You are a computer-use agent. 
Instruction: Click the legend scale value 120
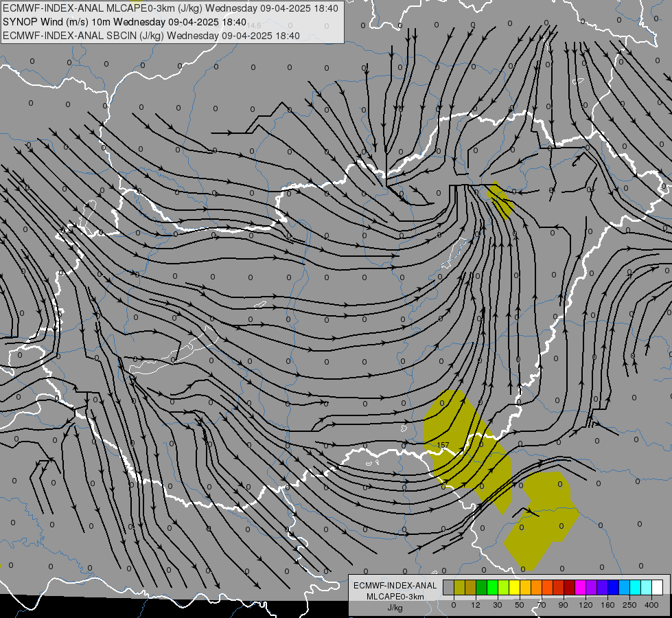coord(586,605)
